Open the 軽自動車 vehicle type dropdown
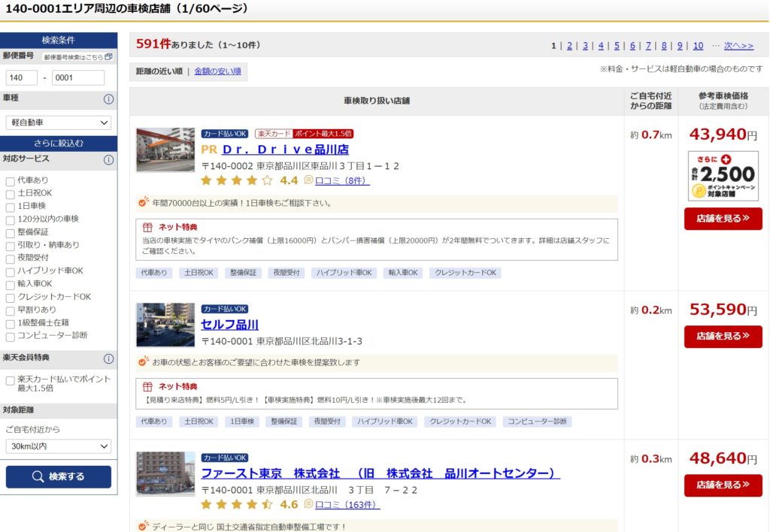Image resolution: width=770 pixels, height=532 pixels. pyautogui.click(x=59, y=122)
